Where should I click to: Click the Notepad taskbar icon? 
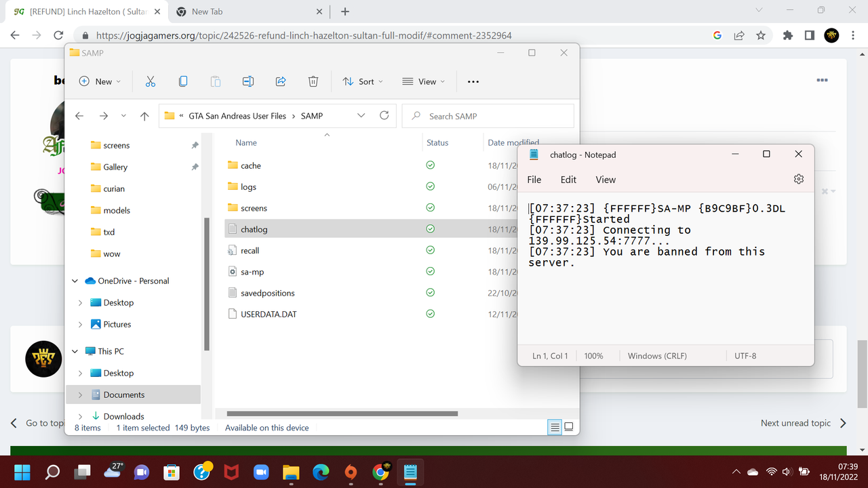coord(410,472)
